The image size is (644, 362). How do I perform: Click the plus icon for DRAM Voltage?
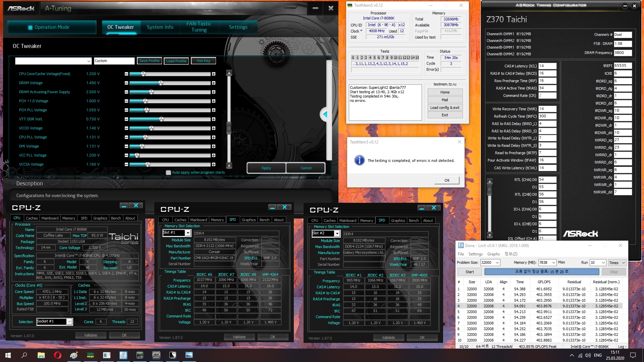pos(214,83)
